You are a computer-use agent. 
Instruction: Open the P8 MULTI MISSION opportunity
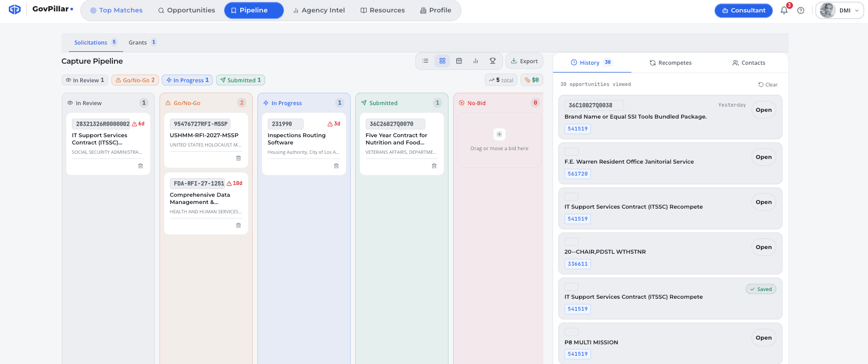(x=763, y=338)
